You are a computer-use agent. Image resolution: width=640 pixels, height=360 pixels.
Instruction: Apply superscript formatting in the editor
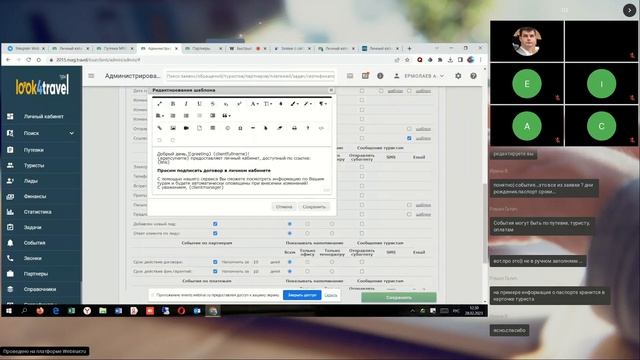pos(239,104)
